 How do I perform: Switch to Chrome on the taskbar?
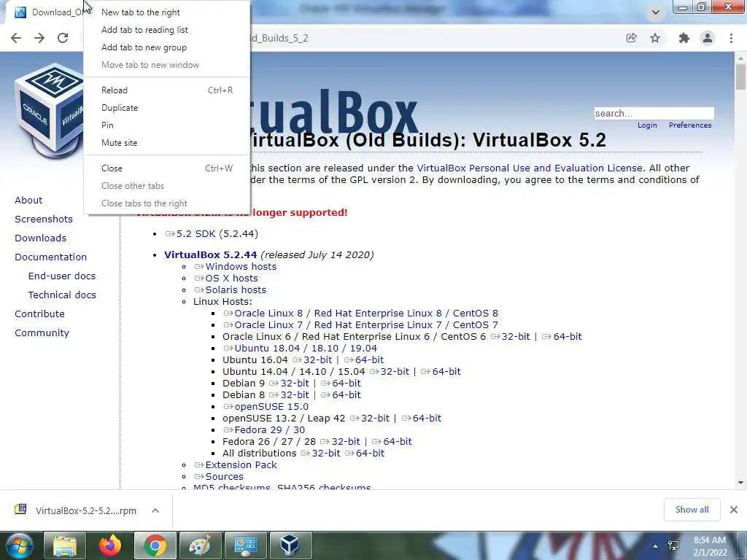pos(155,545)
